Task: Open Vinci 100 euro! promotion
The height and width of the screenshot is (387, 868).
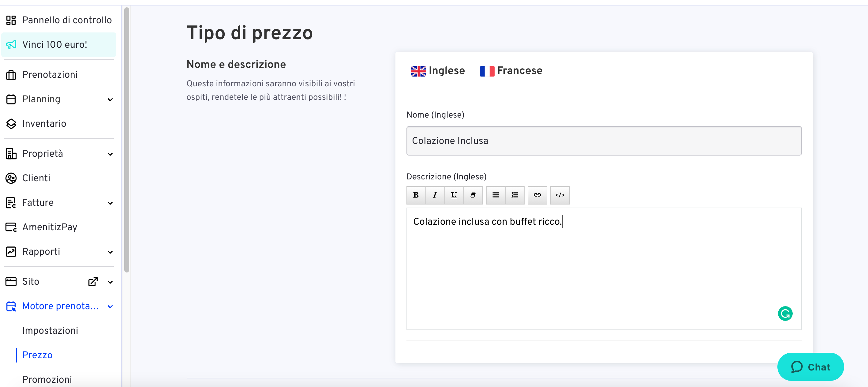Action: pos(59,44)
